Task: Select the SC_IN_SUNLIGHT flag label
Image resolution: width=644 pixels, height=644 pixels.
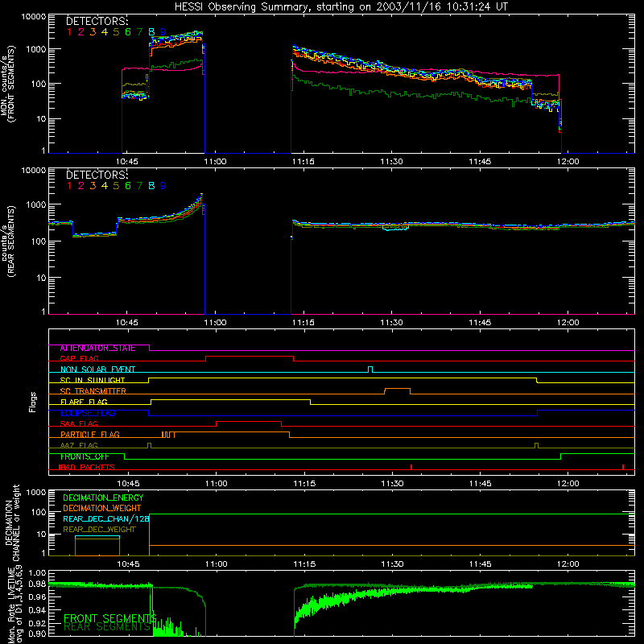Action: (x=93, y=380)
